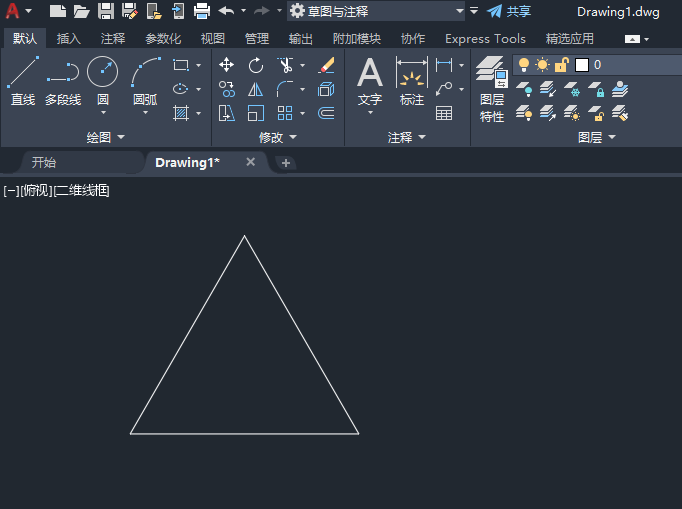Select the Line (直线) drawing tool
682x509 pixels.
point(22,80)
